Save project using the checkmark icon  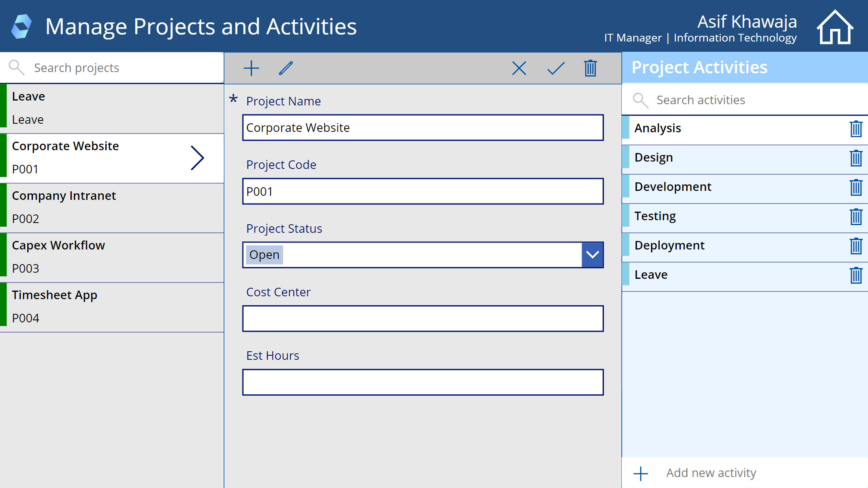click(x=555, y=68)
